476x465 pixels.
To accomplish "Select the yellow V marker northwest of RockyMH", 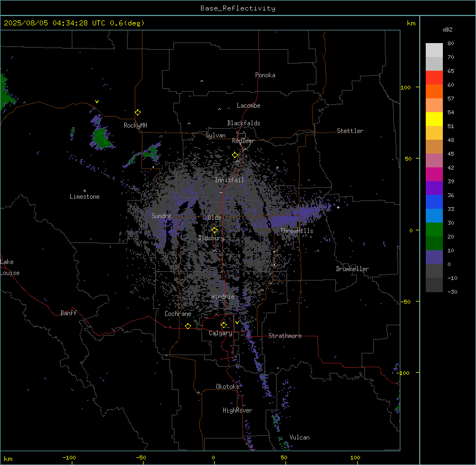I will click(97, 102).
